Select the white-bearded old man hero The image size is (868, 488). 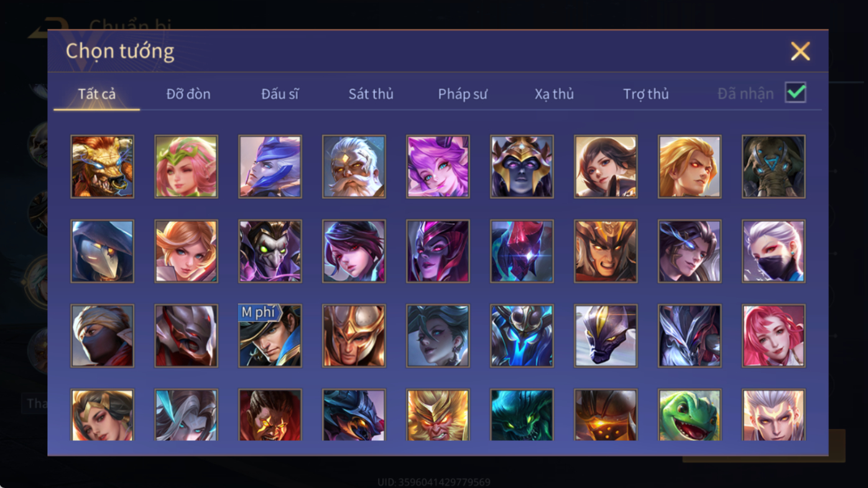[x=354, y=167]
